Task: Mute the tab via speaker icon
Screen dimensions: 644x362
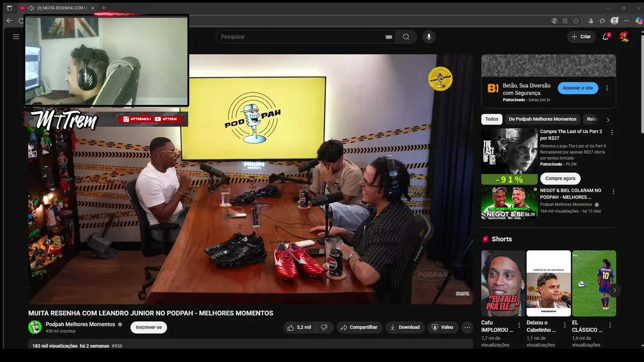Action: pos(31,8)
